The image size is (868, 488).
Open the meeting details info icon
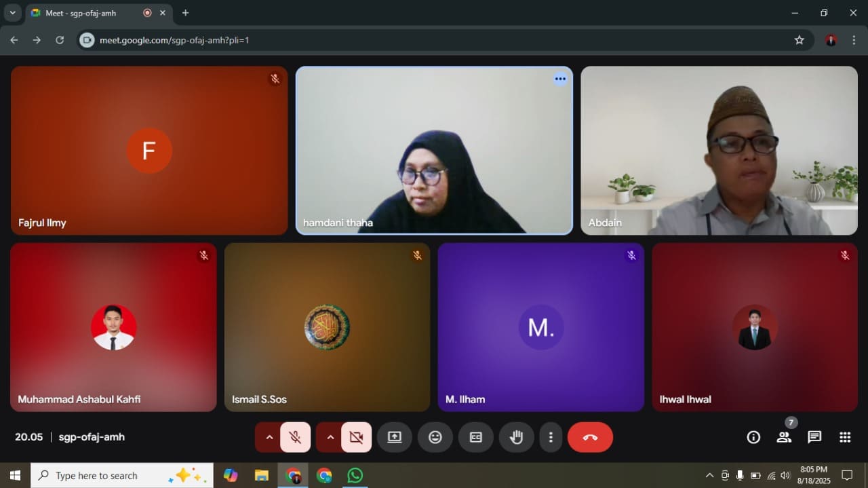coord(753,437)
